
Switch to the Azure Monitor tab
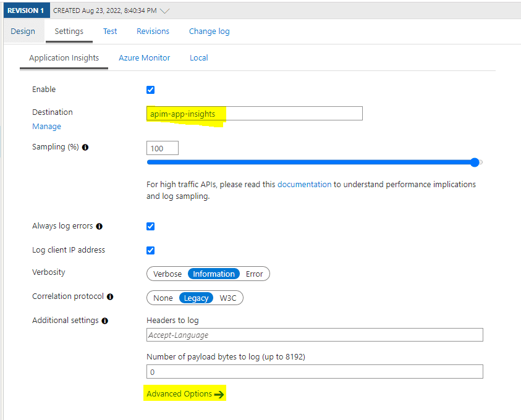[x=144, y=57]
